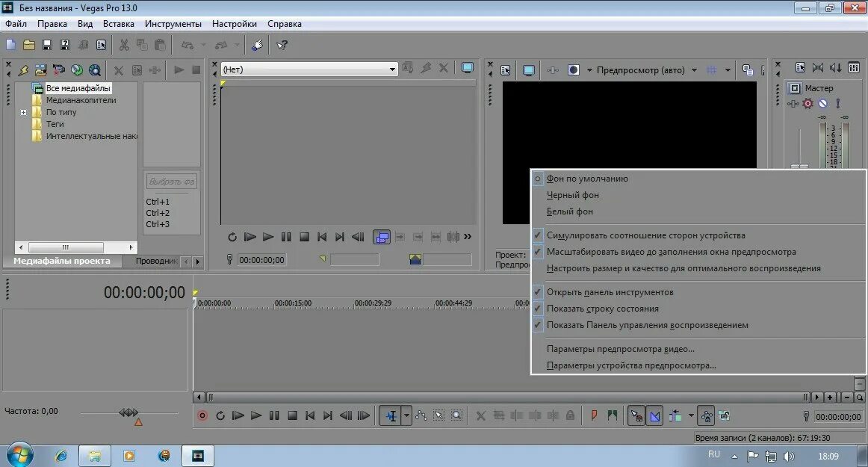Toggle Auto Ripple icon
This screenshot has width=868, height=467.
point(675,415)
